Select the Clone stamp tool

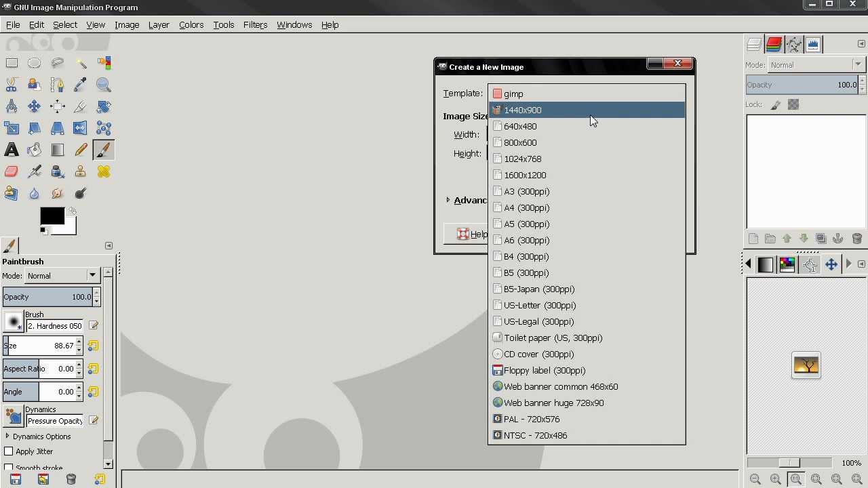pyautogui.click(x=81, y=171)
